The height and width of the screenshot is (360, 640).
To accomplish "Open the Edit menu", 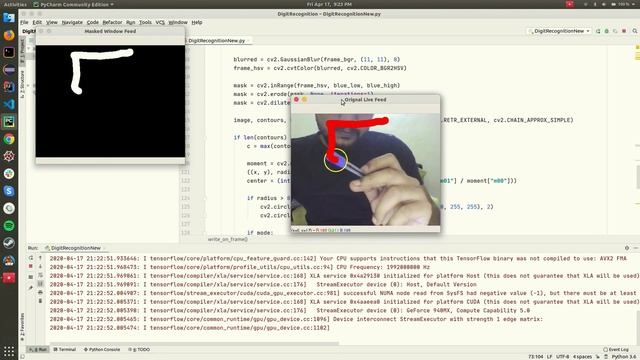I will click(37, 22).
